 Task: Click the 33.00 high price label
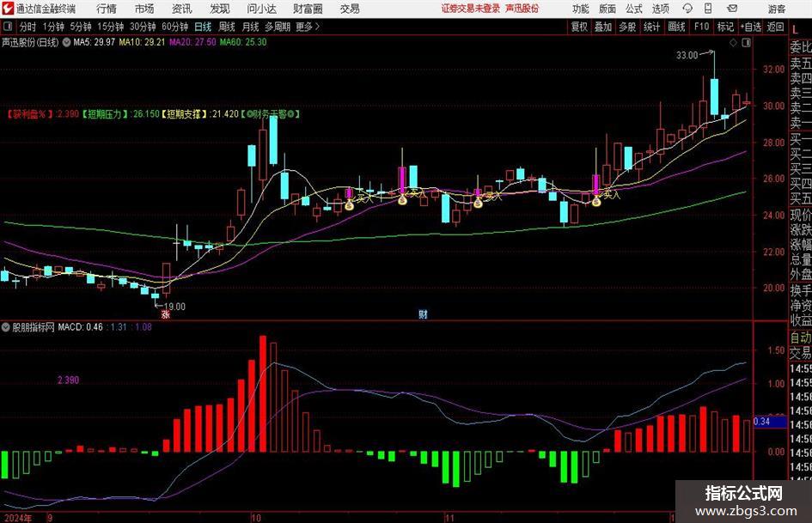coord(687,55)
